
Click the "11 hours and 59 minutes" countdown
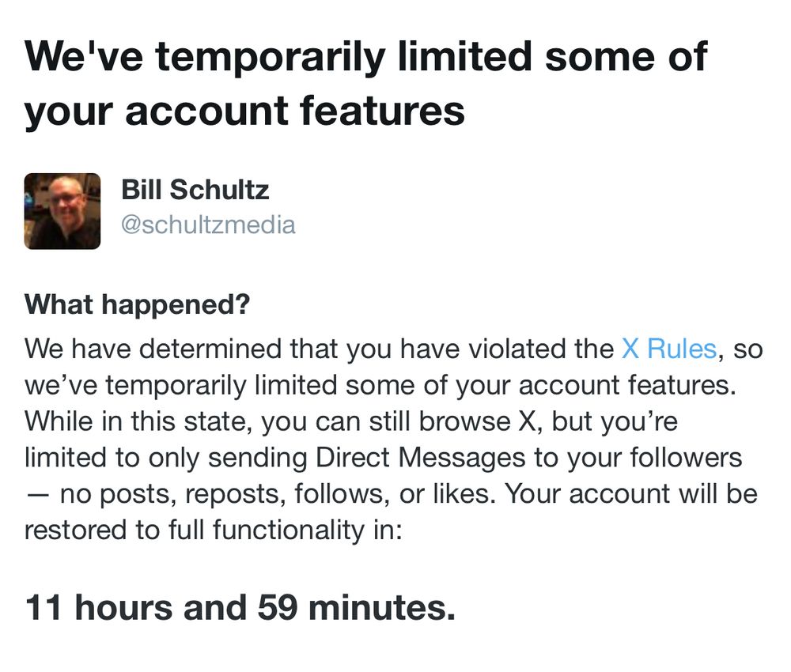[240, 607]
